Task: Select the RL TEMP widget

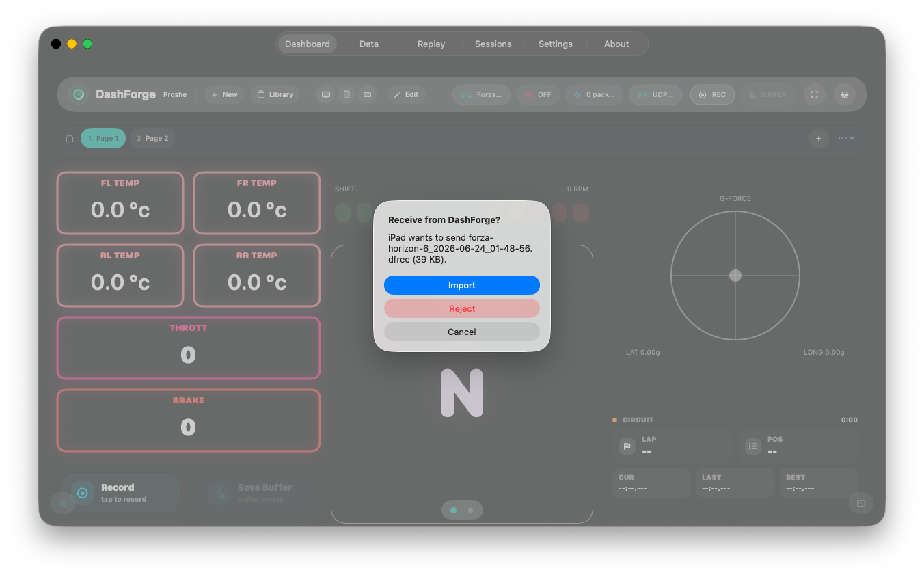Action: coord(120,276)
